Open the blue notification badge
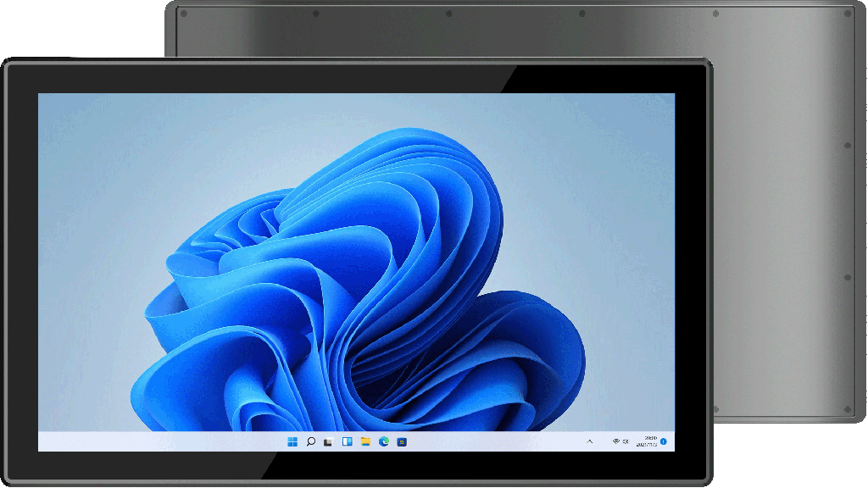This screenshot has width=868, height=488. (x=664, y=441)
